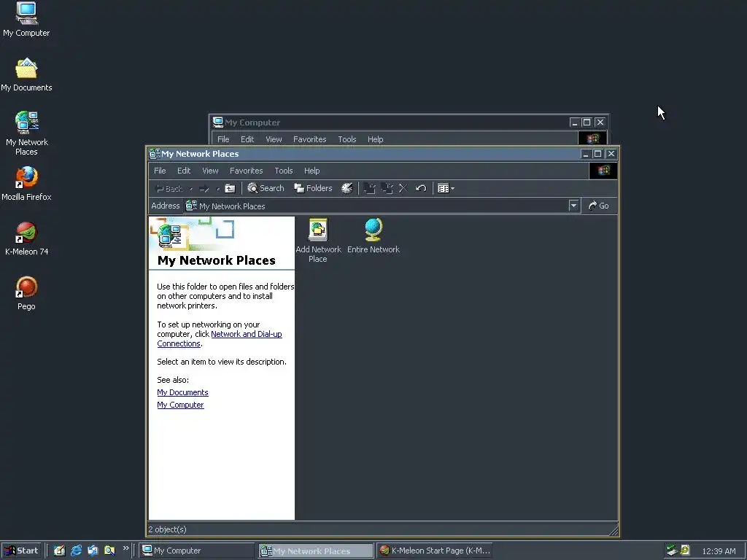Open Edit menu in My Computer window
The height and width of the screenshot is (560, 747).
click(x=247, y=139)
